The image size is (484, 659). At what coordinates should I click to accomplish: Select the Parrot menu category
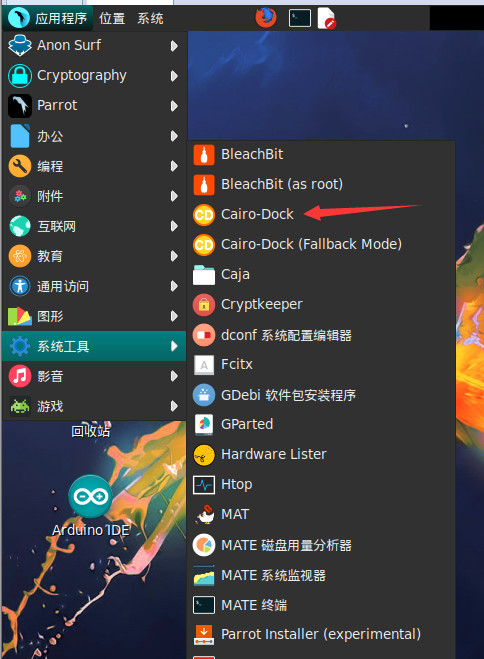[94, 105]
